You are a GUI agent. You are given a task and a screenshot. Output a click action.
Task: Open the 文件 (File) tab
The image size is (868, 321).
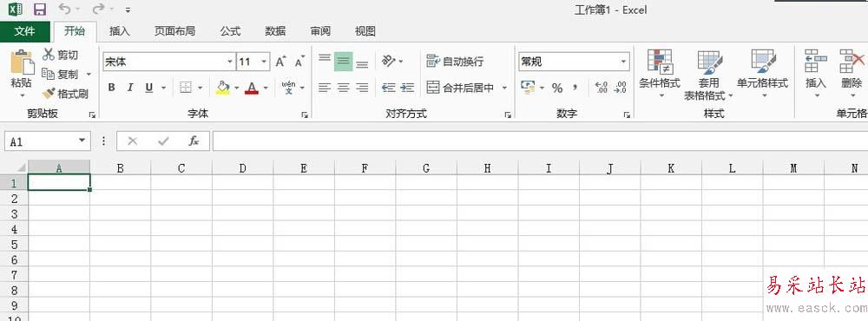(25, 31)
